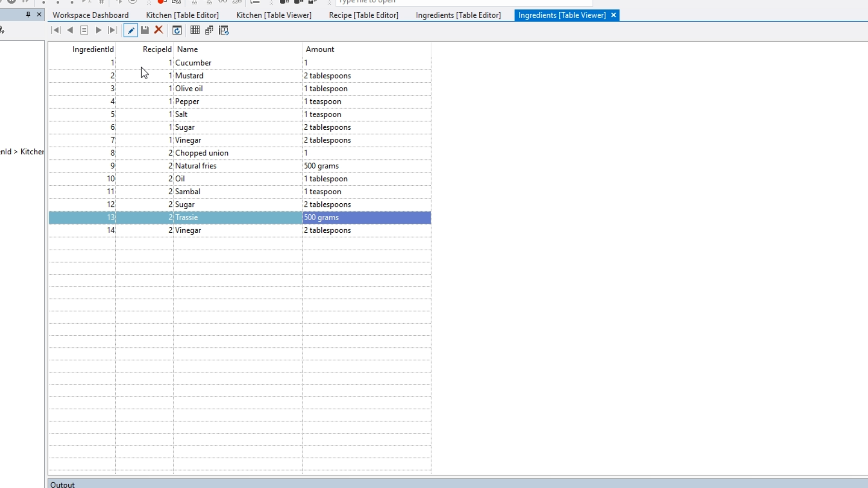Refresh the table data
This screenshot has width=868, height=488.
[x=177, y=30]
